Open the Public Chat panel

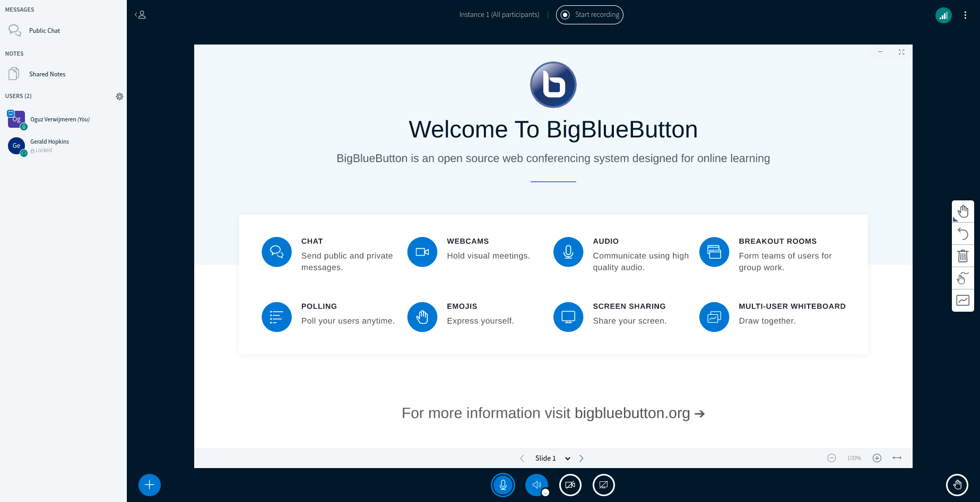pos(63,31)
